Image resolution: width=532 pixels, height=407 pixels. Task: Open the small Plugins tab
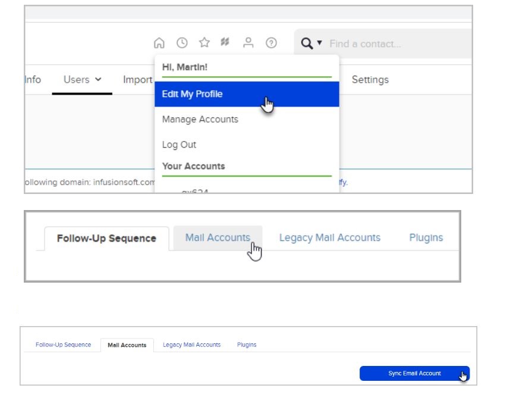tap(247, 345)
